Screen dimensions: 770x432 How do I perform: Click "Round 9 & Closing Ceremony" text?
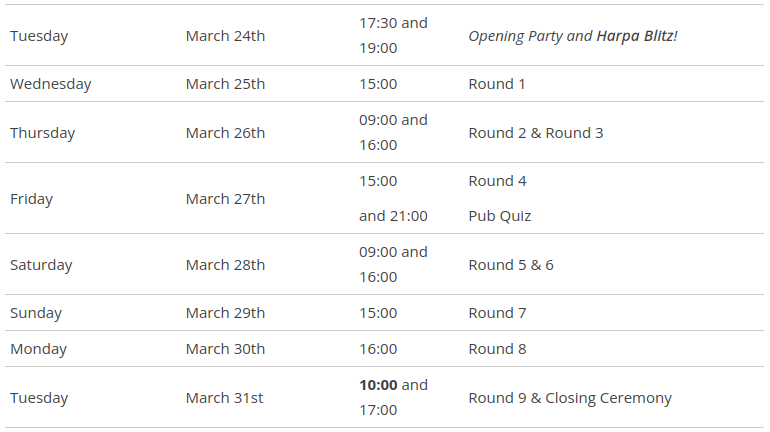point(570,398)
